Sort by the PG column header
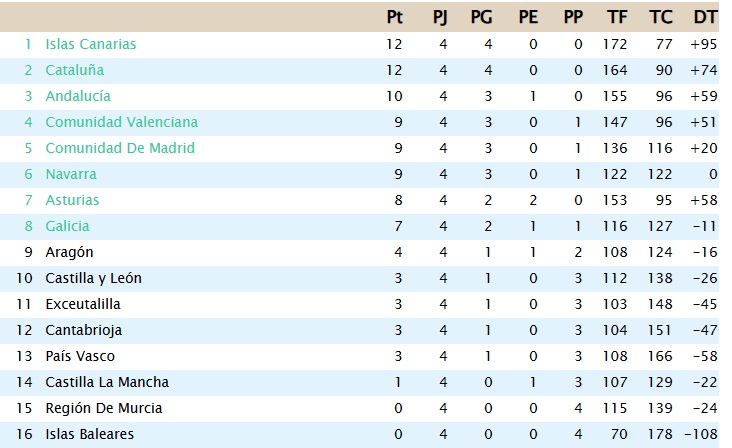Viewport: 732px width, 448px height. coord(481,17)
